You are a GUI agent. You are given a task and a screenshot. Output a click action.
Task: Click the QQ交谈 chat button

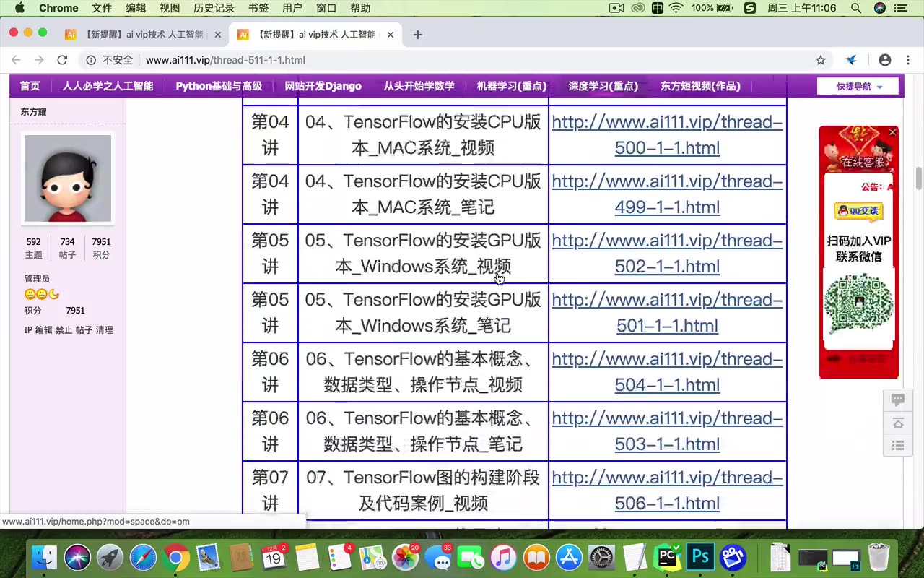click(859, 211)
